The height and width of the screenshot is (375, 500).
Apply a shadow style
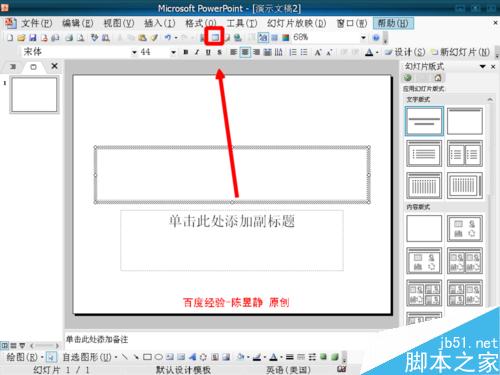323,357
